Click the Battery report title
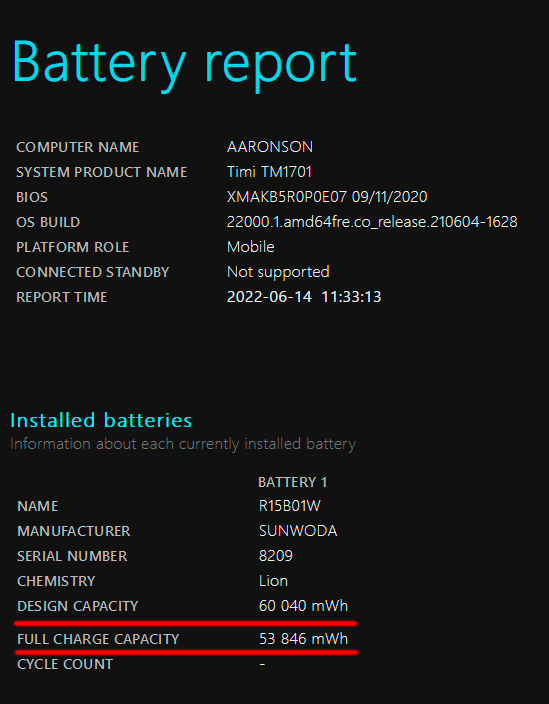 point(184,64)
